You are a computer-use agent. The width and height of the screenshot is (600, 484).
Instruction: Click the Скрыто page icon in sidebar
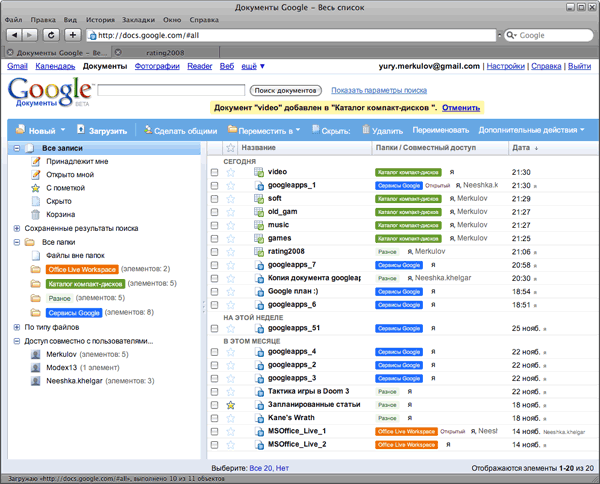click(36, 201)
